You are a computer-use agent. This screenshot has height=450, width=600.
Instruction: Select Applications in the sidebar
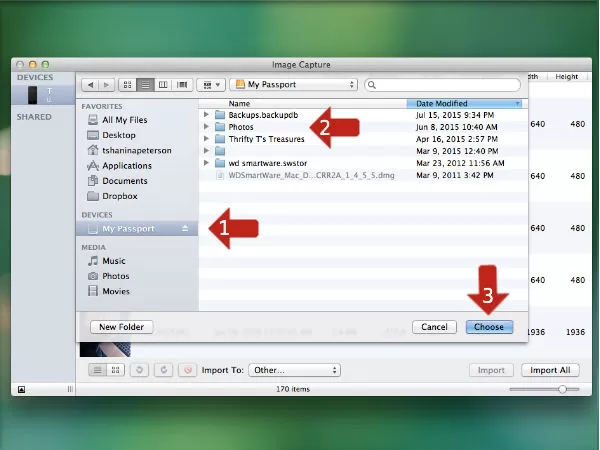coord(126,166)
